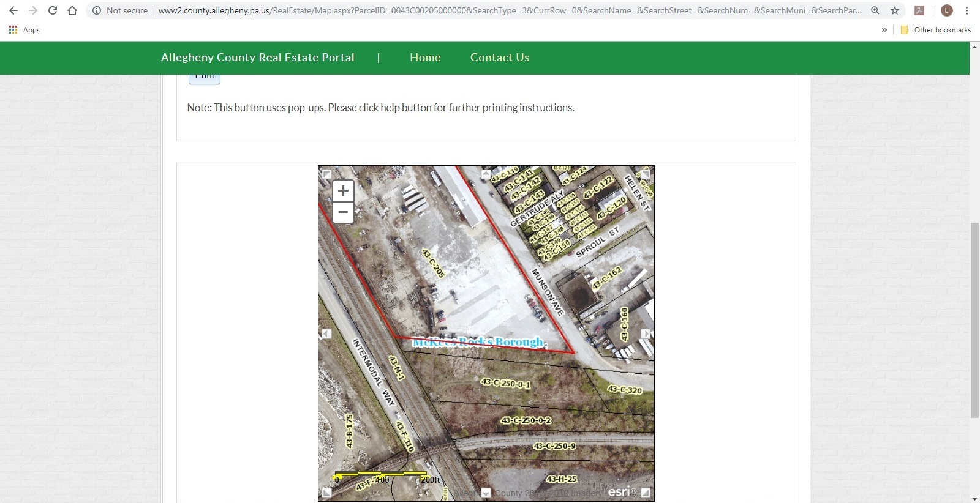Click the McKees Rocks Borough map label
The image size is (980, 503).
(478, 341)
